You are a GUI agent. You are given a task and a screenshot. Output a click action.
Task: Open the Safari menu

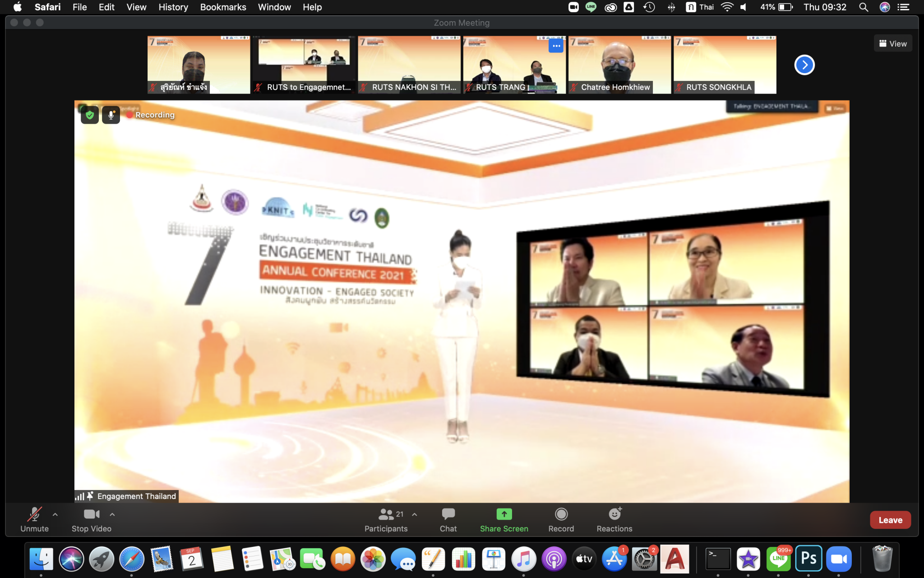(47, 7)
